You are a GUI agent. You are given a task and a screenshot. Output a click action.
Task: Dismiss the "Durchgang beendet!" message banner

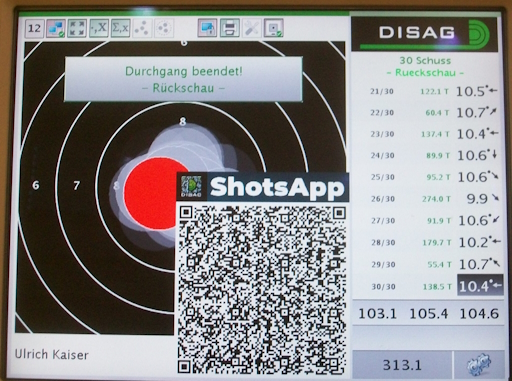pyautogui.click(x=183, y=79)
